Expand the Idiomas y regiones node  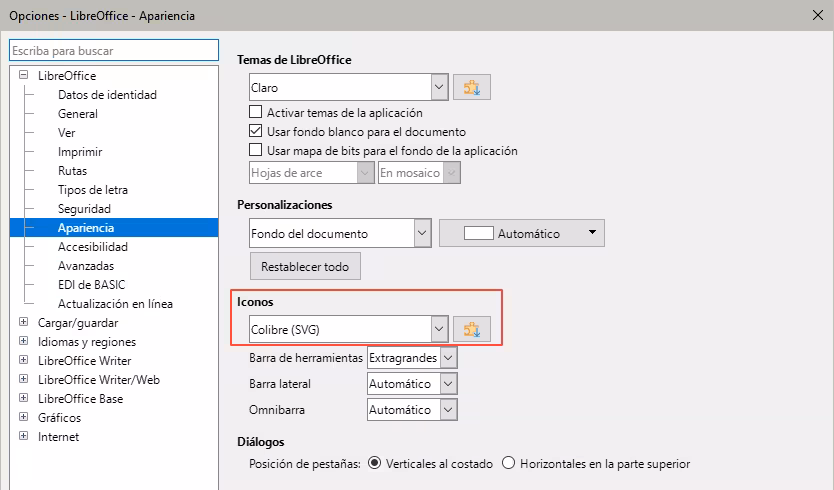[23, 340]
